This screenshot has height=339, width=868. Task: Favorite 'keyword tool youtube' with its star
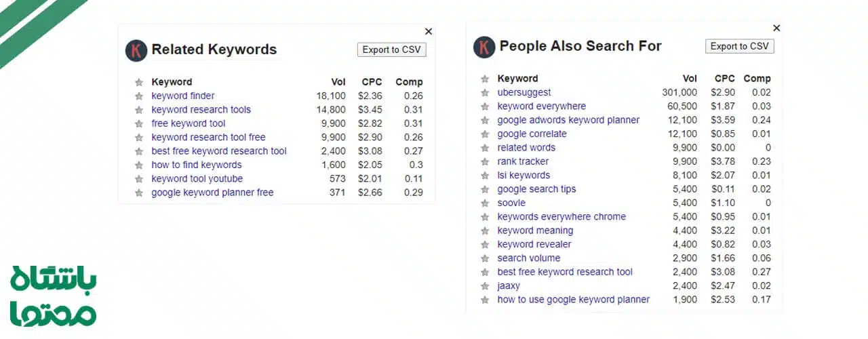(x=139, y=179)
